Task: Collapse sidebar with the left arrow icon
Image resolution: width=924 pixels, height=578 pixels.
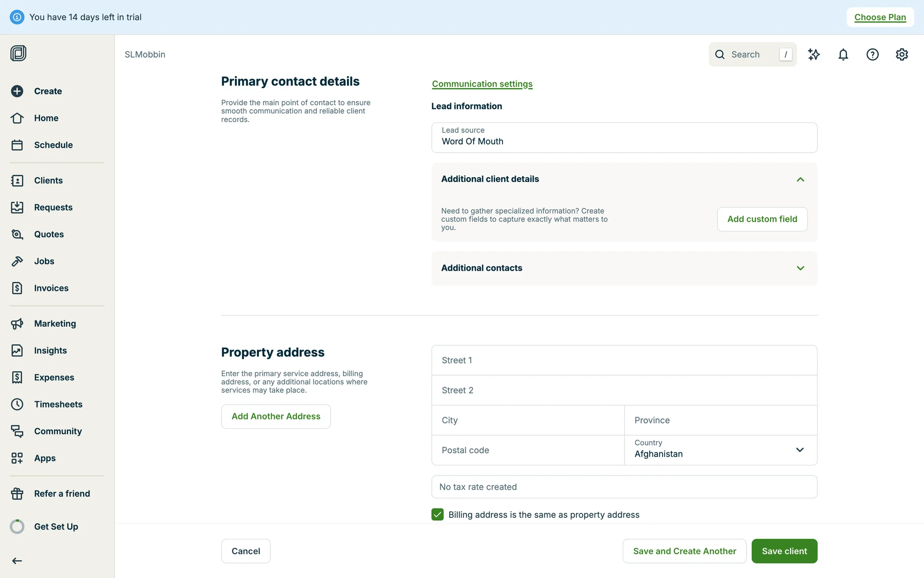Action: [17, 561]
